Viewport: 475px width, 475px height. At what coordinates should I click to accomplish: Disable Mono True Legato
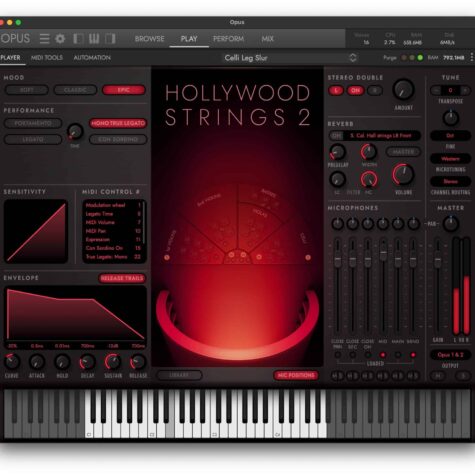point(118,123)
